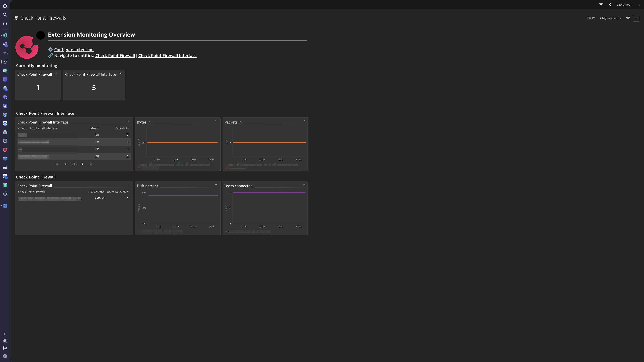Click the filter funnel icon in the top bar
This screenshot has height=362, width=644.
(601, 5)
